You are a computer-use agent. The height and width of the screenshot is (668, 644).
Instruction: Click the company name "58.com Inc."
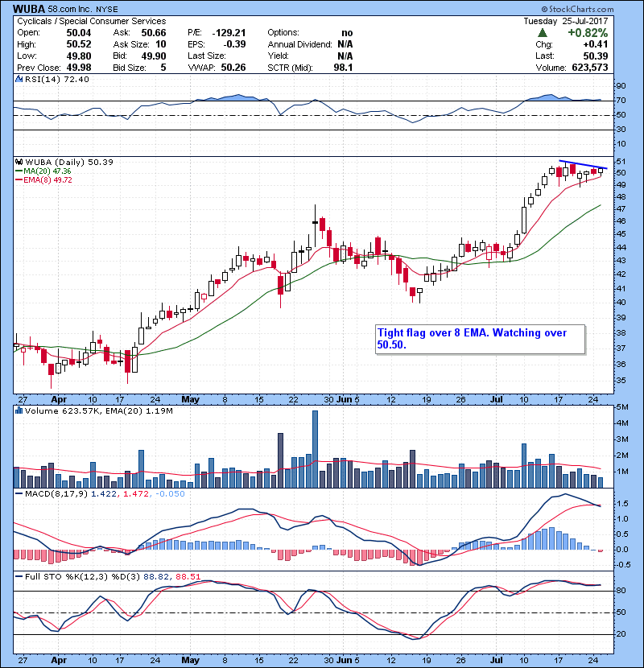click(x=68, y=9)
